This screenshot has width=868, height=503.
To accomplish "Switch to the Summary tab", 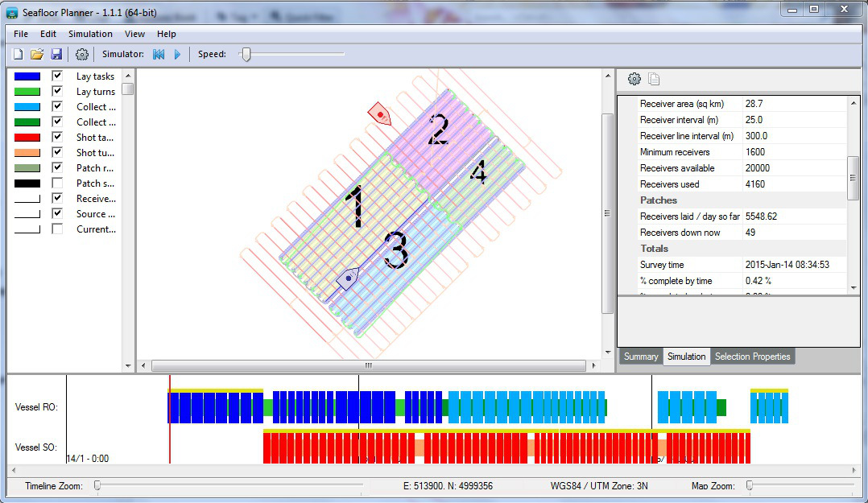I will coord(640,357).
